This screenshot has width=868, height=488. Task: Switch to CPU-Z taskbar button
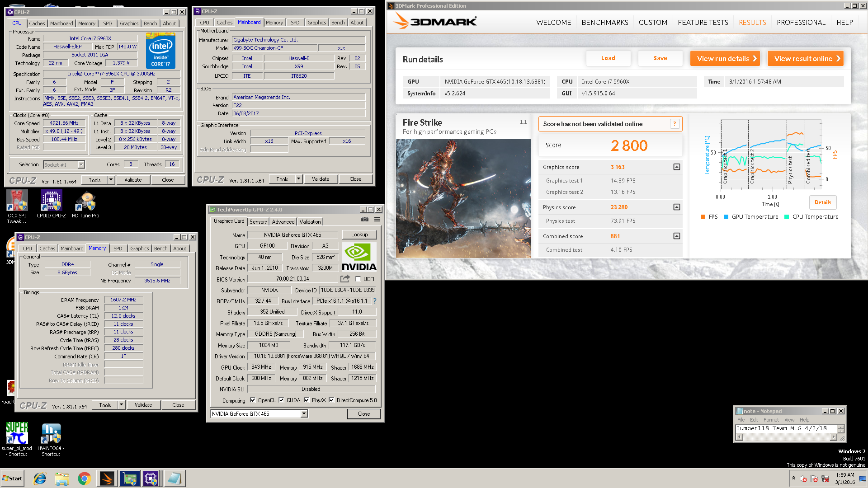pos(151,479)
